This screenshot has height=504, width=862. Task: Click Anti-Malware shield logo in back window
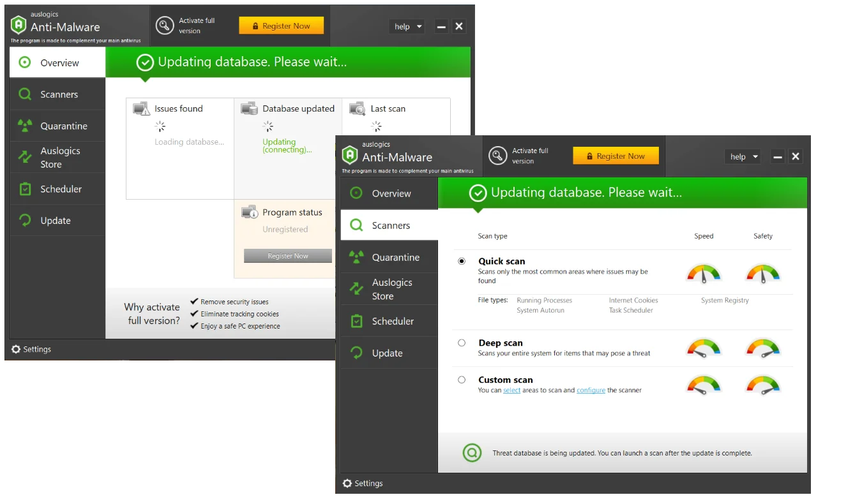[19, 25]
